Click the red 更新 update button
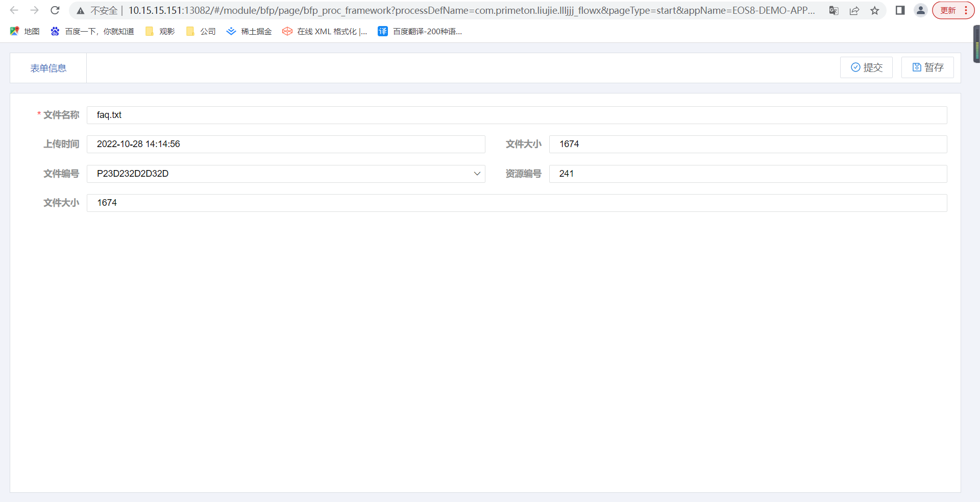Screen dimensions: 980x502 [x=953, y=10]
